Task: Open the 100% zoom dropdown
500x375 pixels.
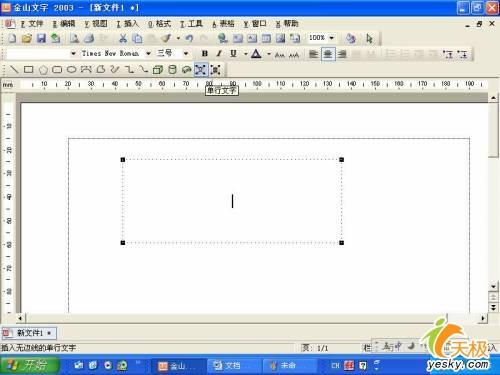Action: 331,38
